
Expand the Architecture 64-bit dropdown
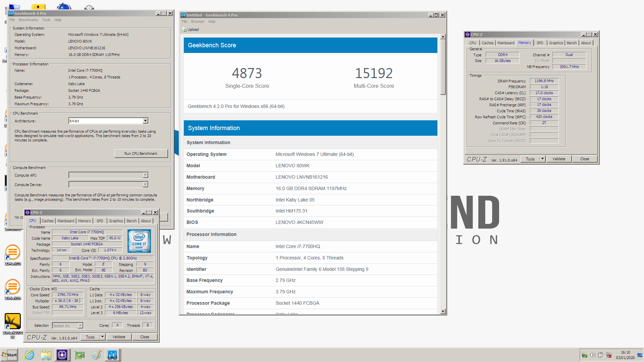(146, 121)
